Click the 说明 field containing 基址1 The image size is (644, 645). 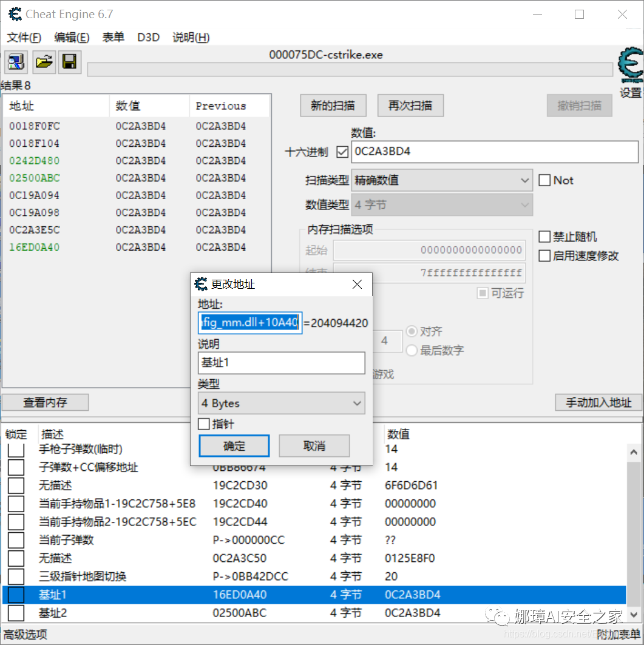click(x=282, y=363)
